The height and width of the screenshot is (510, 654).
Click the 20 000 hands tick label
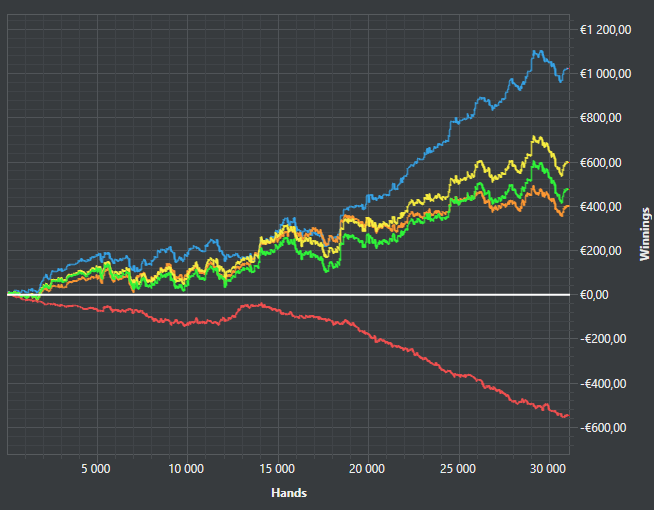click(367, 469)
